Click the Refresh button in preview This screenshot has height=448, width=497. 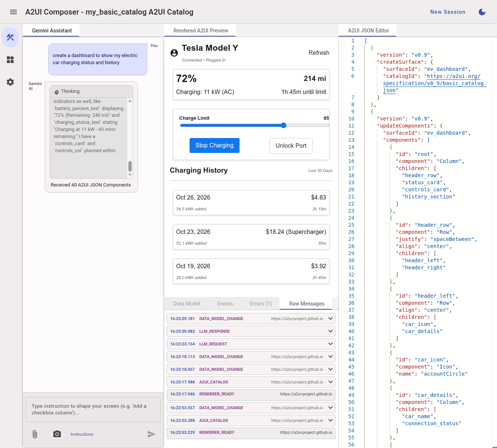(x=319, y=53)
